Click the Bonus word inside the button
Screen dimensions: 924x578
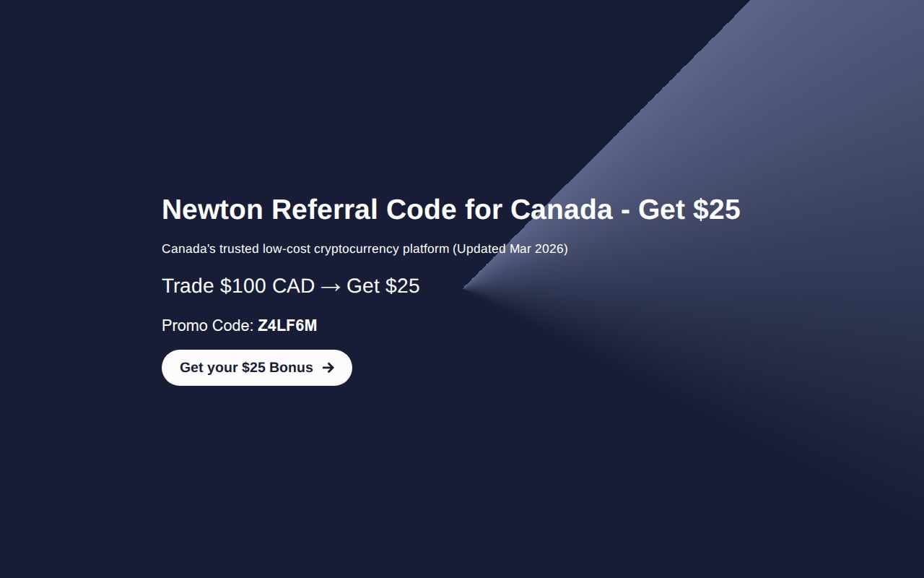click(292, 367)
